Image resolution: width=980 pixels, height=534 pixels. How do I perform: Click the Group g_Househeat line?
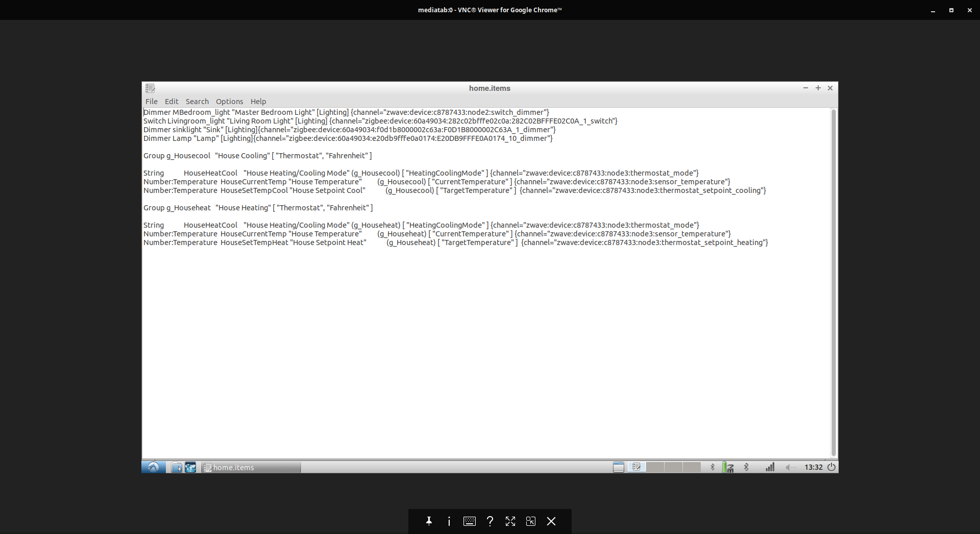[x=258, y=208]
